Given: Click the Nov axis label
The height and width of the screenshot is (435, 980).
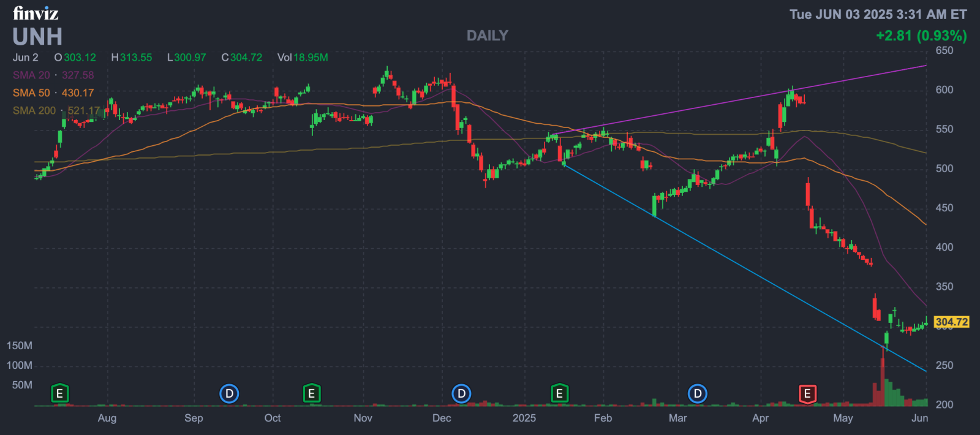Looking at the screenshot, I should [x=363, y=418].
